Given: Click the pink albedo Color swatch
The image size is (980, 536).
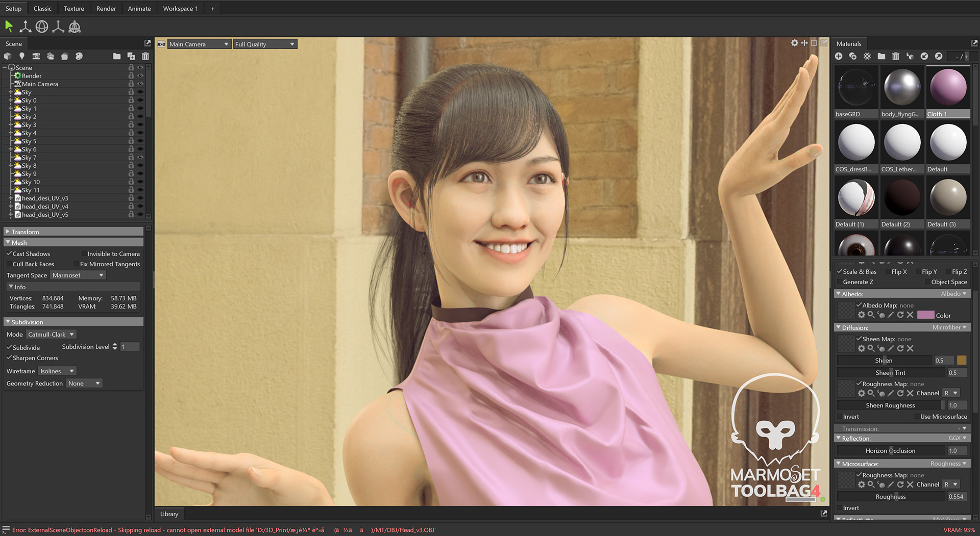Looking at the screenshot, I should (925, 315).
